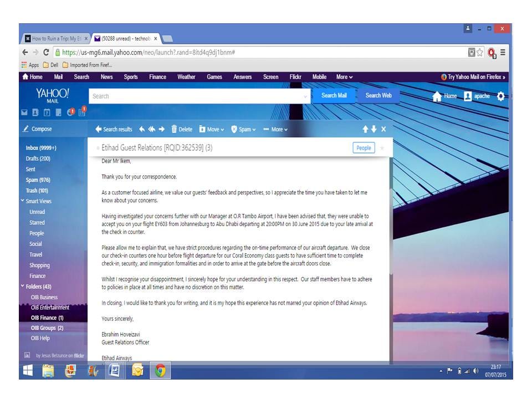Close the message view with X icon

(x=383, y=129)
